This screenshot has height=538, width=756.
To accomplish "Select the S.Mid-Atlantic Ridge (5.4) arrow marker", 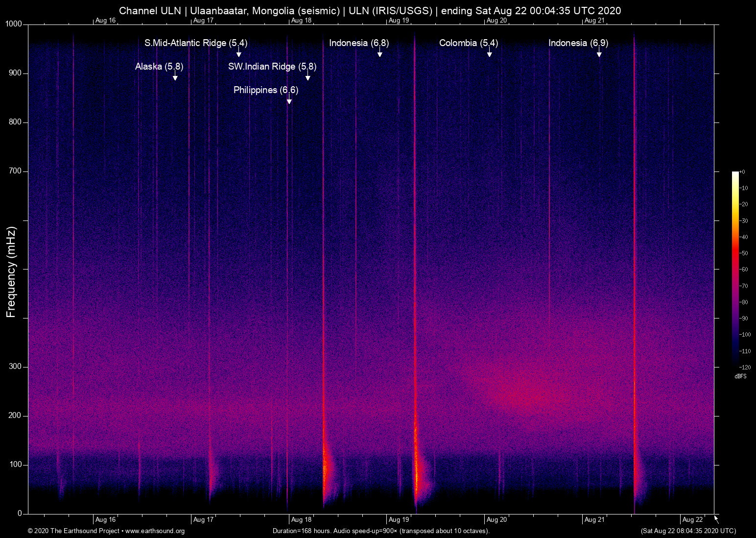I will (x=239, y=52).
